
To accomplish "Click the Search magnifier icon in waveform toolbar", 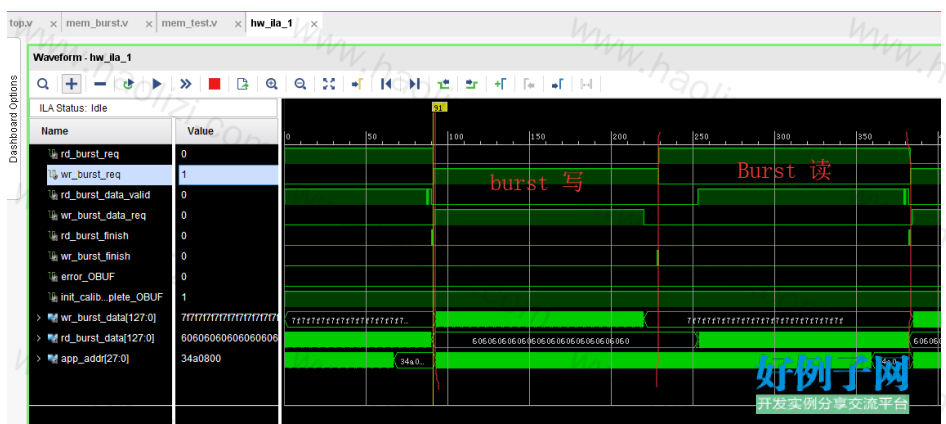I will pyautogui.click(x=43, y=84).
